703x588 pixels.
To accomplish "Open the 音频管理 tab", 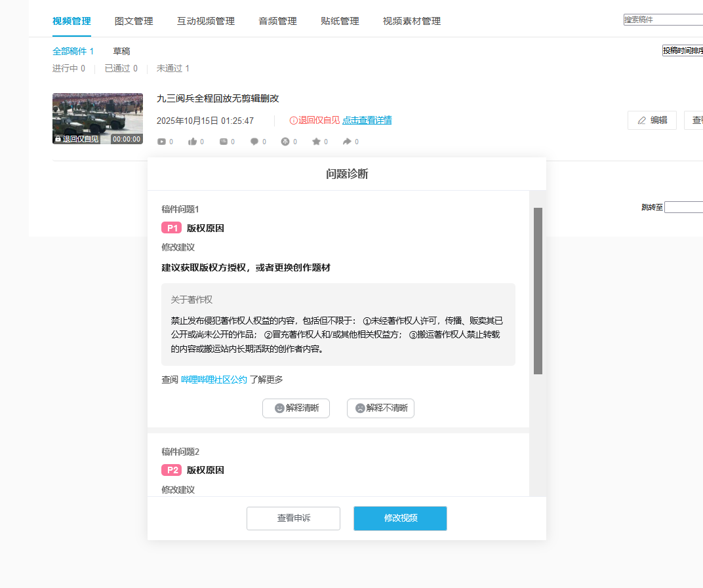I will point(277,21).
